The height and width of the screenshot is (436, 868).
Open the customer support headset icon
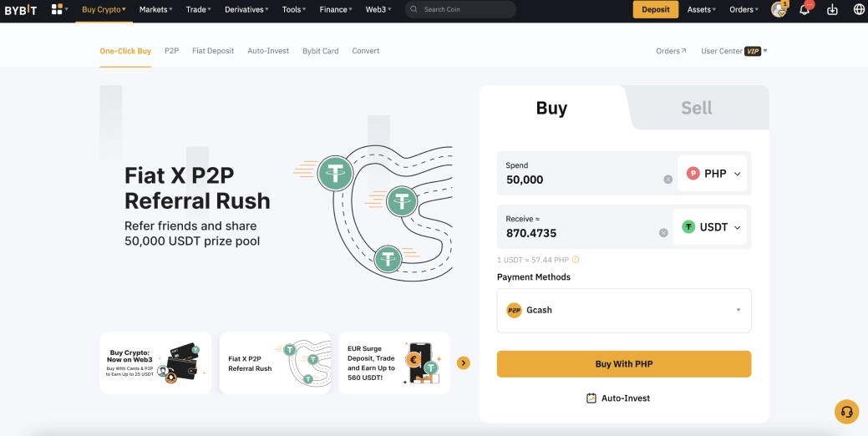pos(846,412)
